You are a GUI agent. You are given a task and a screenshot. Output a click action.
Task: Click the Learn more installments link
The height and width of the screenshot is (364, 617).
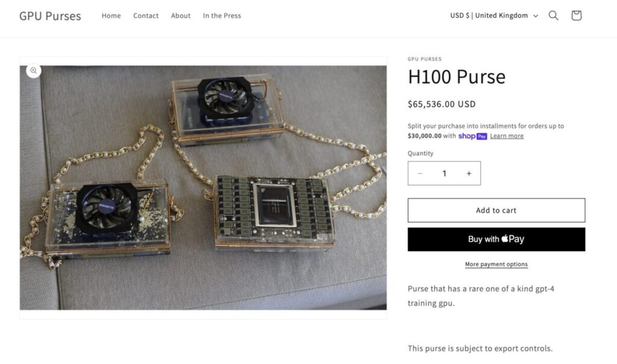pos(507,136)
